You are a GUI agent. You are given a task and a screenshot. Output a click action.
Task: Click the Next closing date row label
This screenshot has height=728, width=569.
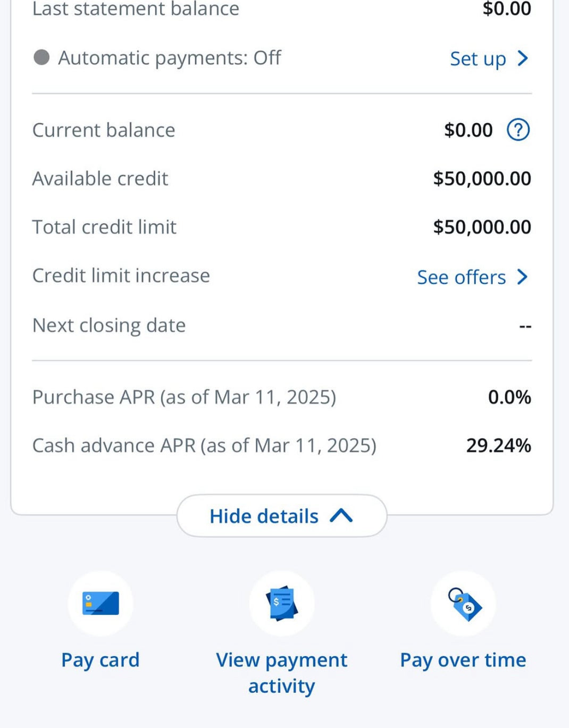(x=109, y=325)
